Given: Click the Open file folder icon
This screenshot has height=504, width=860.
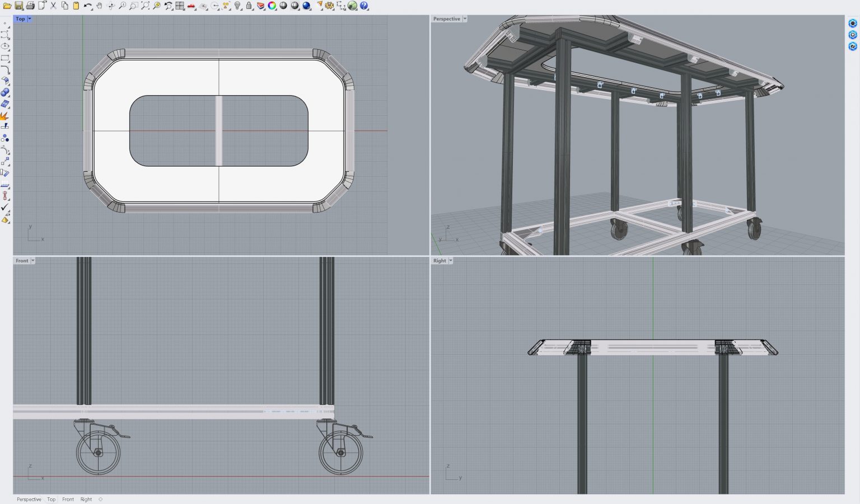Looking at the screenshot, I should [7, 6].
